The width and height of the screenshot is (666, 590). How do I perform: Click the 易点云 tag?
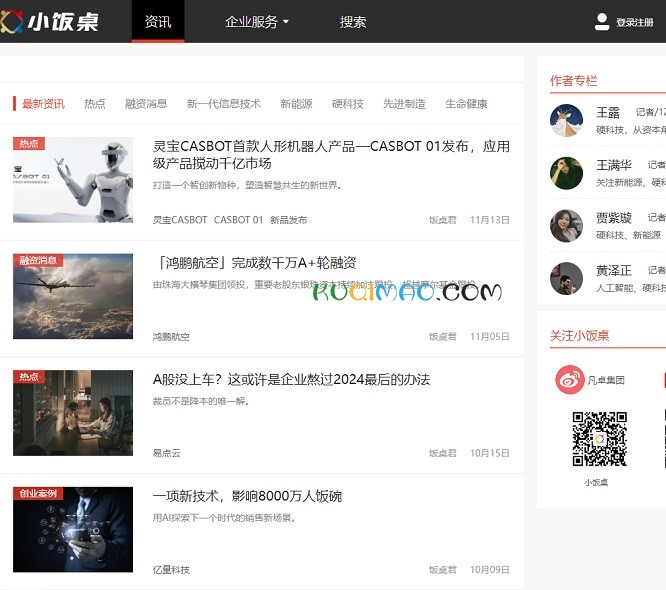click(x=166, y=453)
